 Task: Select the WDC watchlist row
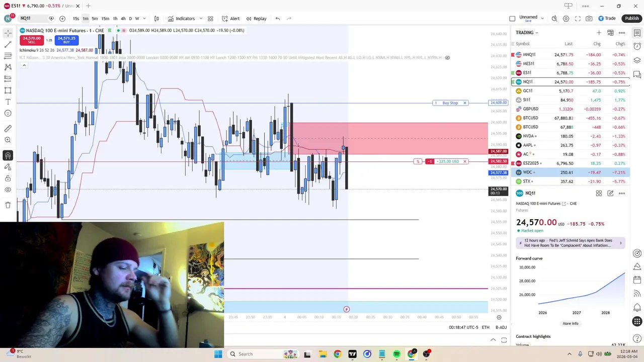[x=570, y=172]
